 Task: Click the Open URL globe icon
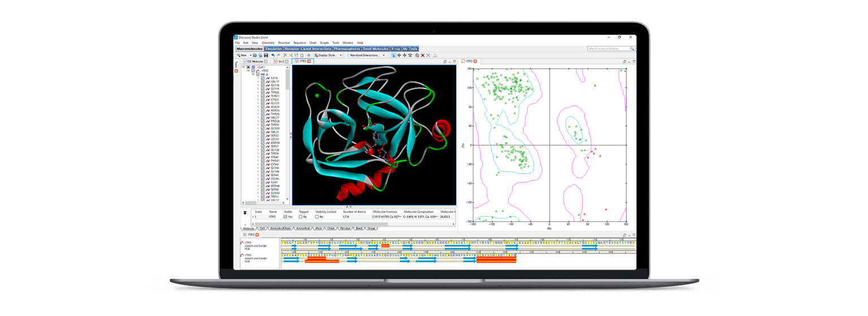(260, 55)
